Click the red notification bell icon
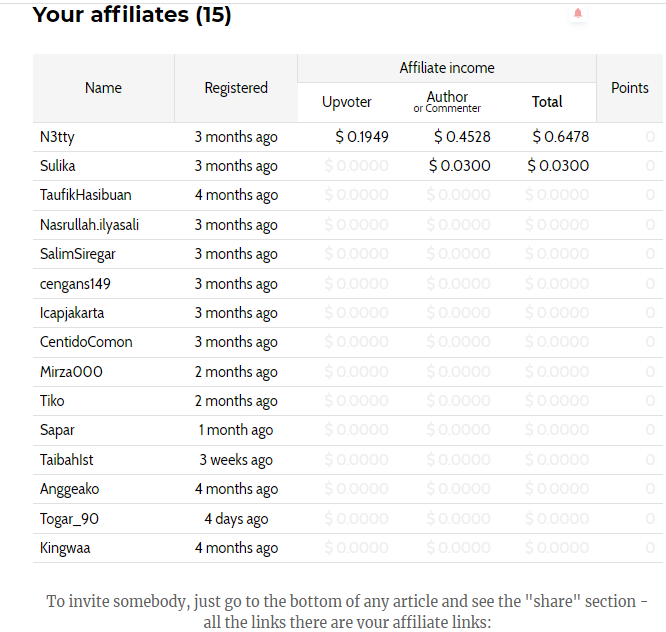666x632 pixels. coord(578,13)
